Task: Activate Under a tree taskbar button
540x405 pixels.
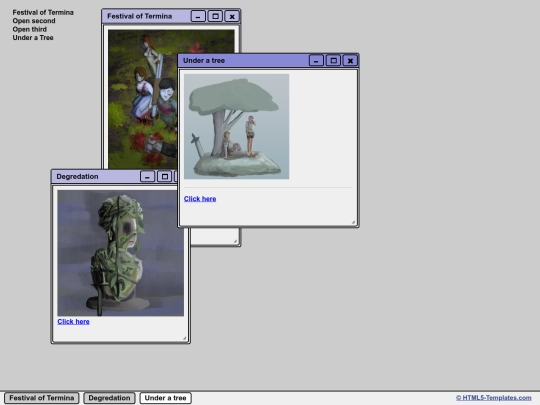Action: pos(166,398)
